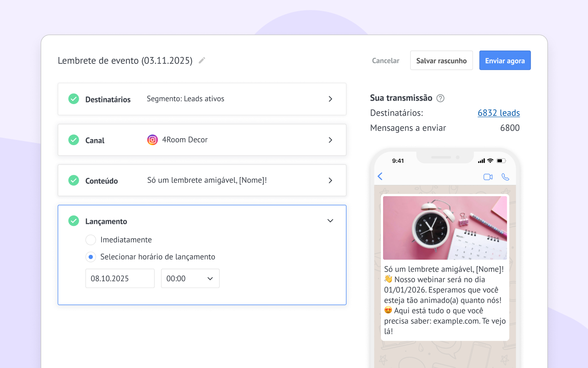
Task: Click the launch date field 08.10.2025
Action: click(x=120, y=279)
